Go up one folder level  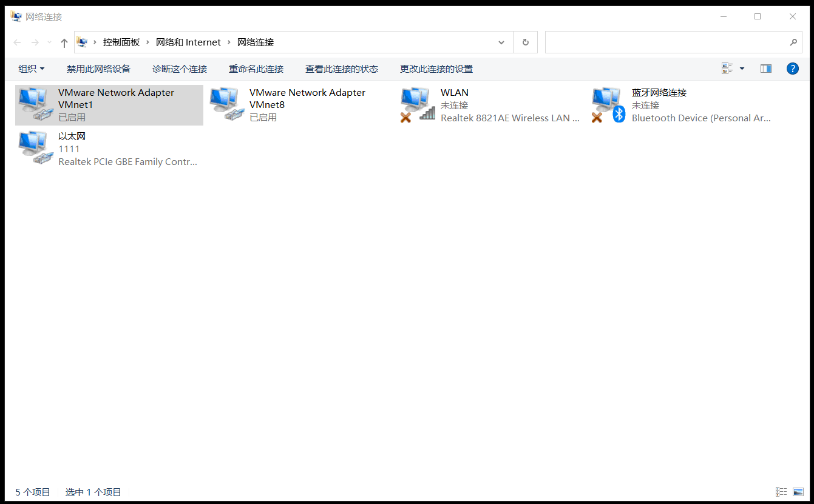(64, 42)
